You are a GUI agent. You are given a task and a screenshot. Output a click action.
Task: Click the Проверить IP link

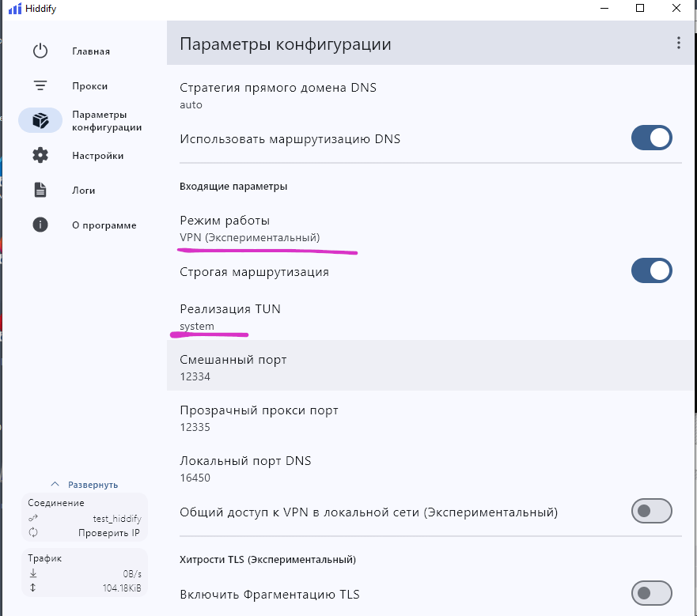108,533
